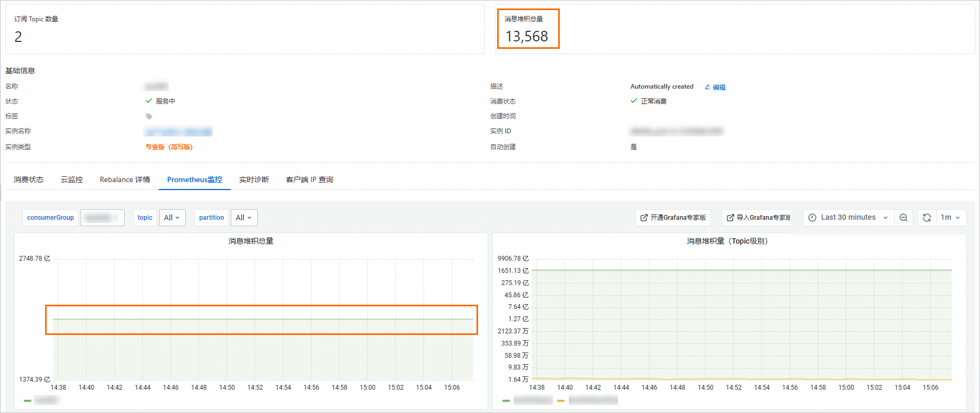Click the 编辑 link next to description
The height and width of the screenshot is (413, 980).
coord(719,87)
